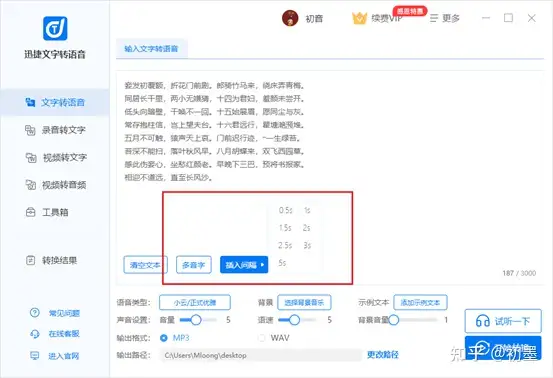553x378 pixels.
Task: Open 视频转文字 in the sidebar
Action: click(55, 157)
